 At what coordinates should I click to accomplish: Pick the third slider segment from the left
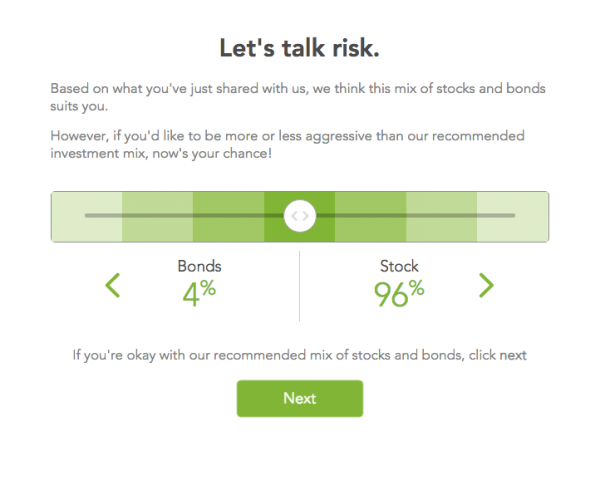tap(228, 232)
